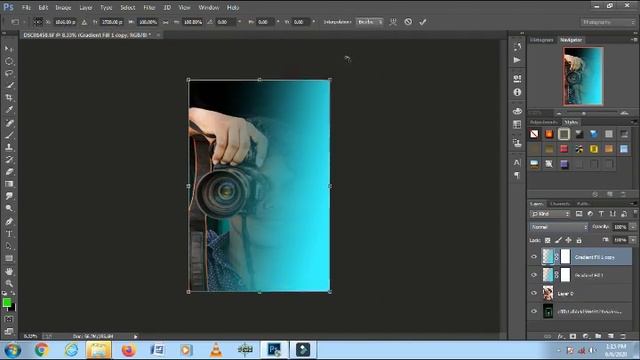Select the Magic Wand tool
The width and height of the screenshot is (640, 360).
(9, 86)
